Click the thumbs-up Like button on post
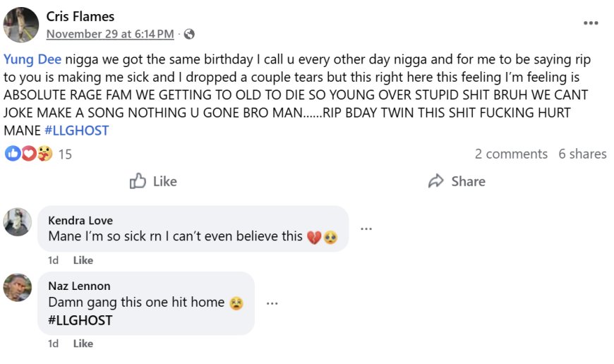 [x=153, y=181]
